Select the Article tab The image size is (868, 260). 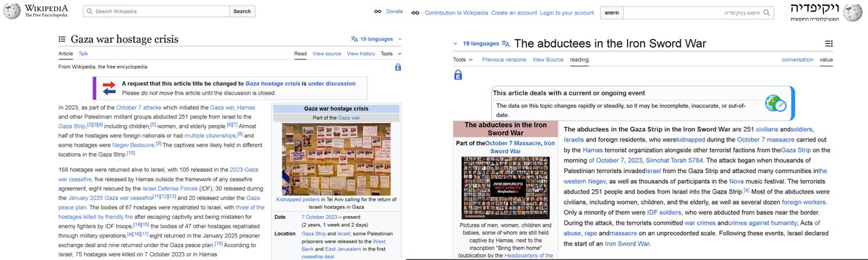pos(66,53)
